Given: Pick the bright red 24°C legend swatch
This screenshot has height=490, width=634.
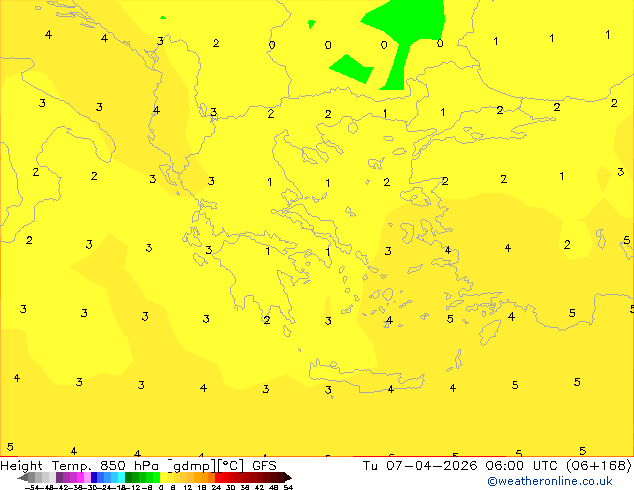Looking at the screenshot, I should tap(218, 477).
